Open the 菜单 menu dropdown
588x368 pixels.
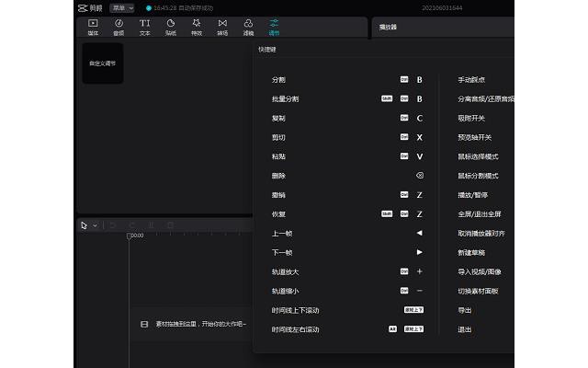click(122, 8)
